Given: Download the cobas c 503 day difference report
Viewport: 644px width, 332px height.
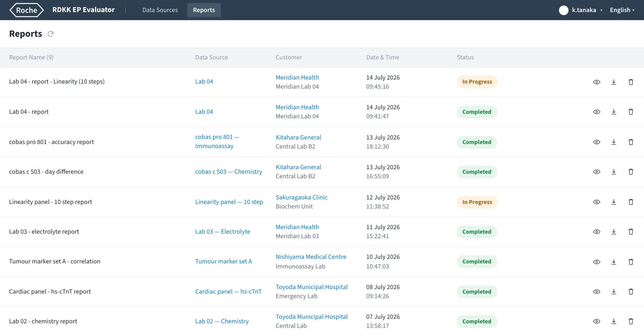Looking at the screenshot, I should [x=614, y=172].
